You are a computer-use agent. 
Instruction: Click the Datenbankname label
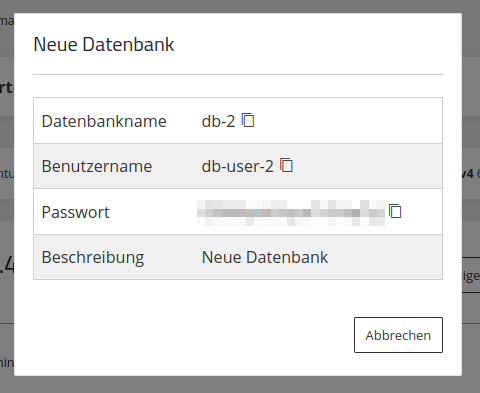coord(104,121)
